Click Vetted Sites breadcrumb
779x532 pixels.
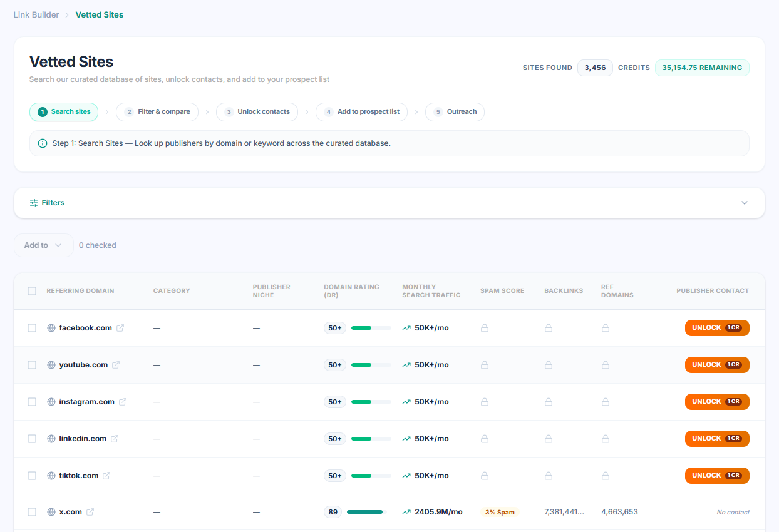tap(100, 14)
